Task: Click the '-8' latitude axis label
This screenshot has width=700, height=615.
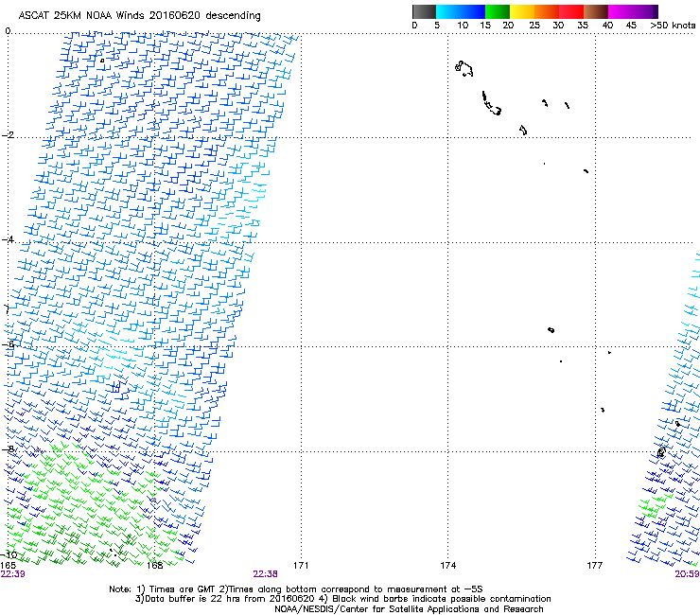Action: tap(8, 448)
